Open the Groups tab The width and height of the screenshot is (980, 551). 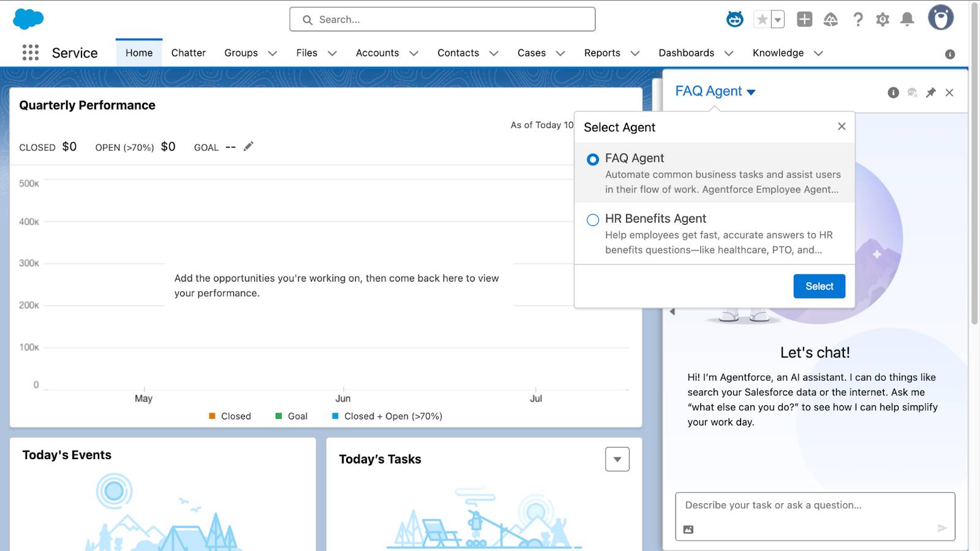tap(241, 53)
